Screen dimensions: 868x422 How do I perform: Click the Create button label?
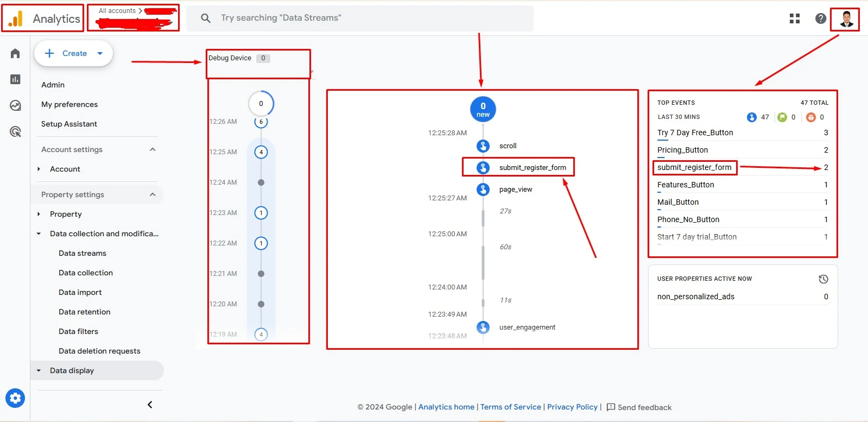[74, 53]
